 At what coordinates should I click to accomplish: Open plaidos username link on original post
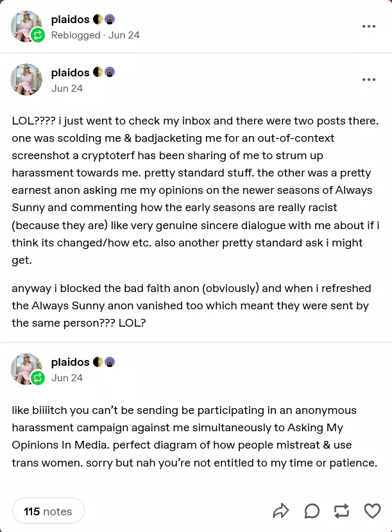70,73
